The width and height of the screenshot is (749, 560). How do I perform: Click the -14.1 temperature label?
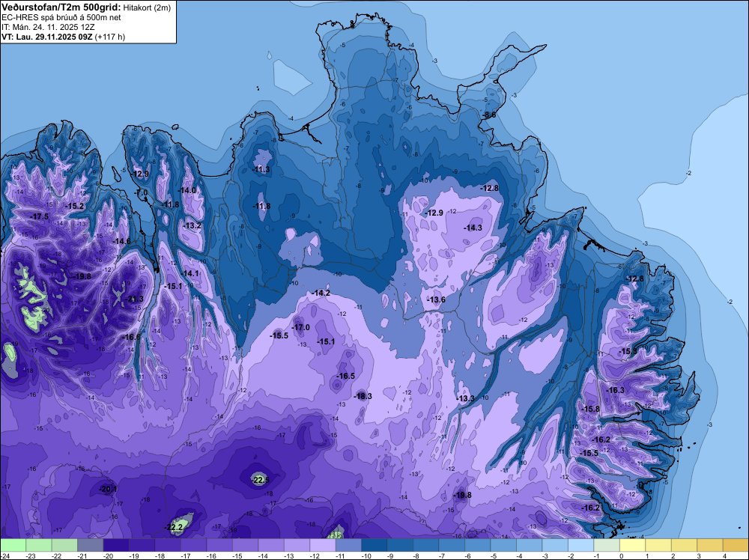pyautogui.click(x=190, y=273)
